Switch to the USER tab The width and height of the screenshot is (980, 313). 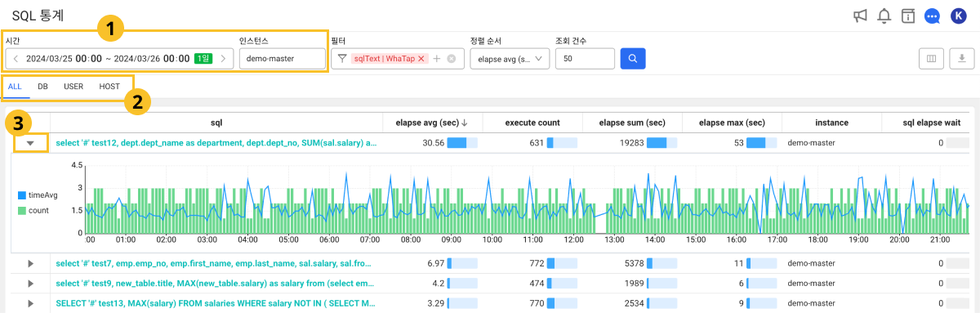coord(73,86)
